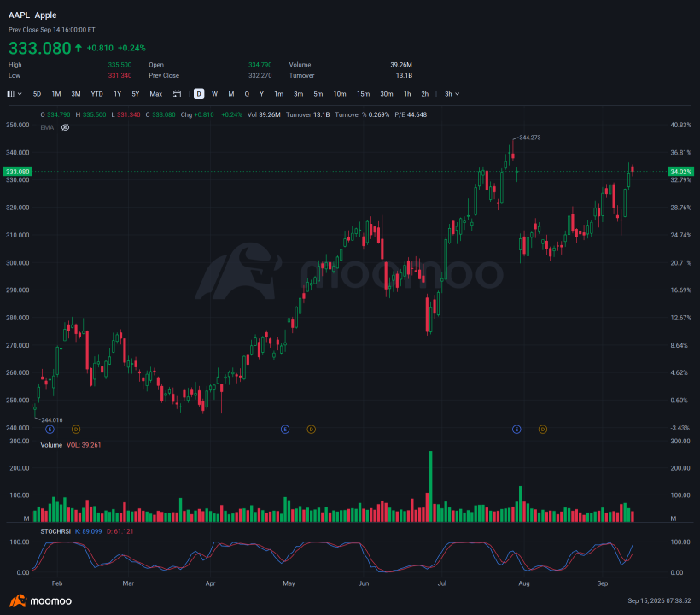Click the STOCHRSI indicator label

pos(55,531)
